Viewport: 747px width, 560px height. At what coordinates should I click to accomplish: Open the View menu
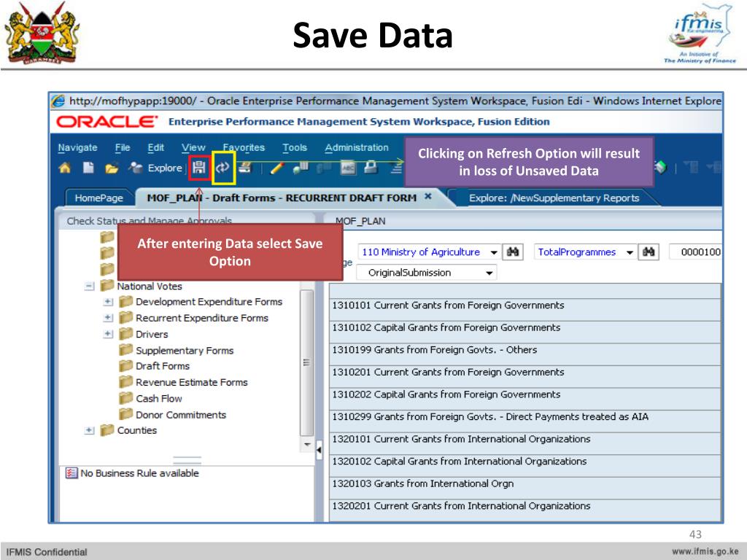point(193,147)
